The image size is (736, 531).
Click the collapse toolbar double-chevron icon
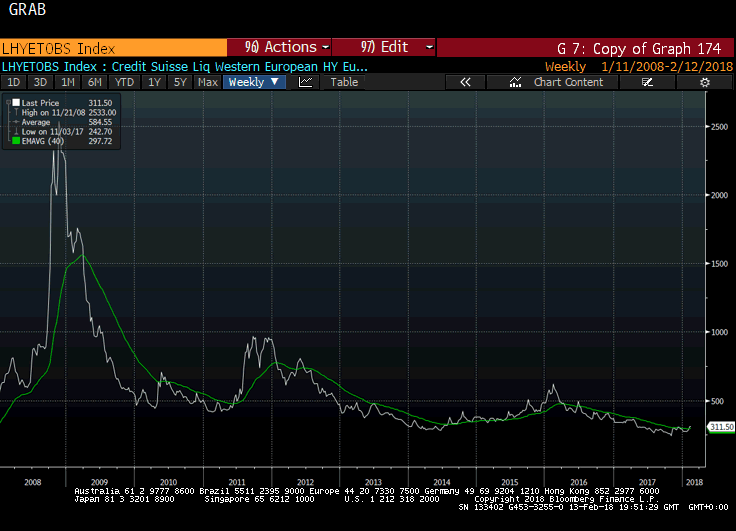tap(465, 82)
